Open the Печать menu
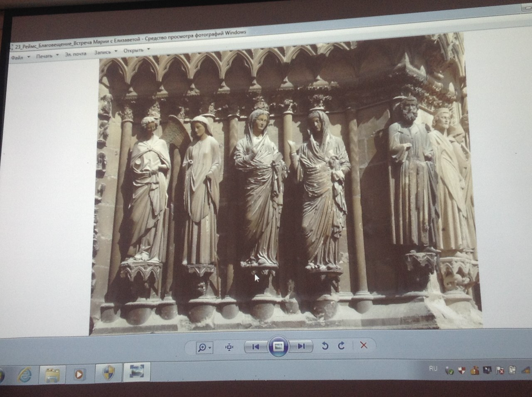Image resolution: width=532 pixels, height=397 pixels. point(44,56)
